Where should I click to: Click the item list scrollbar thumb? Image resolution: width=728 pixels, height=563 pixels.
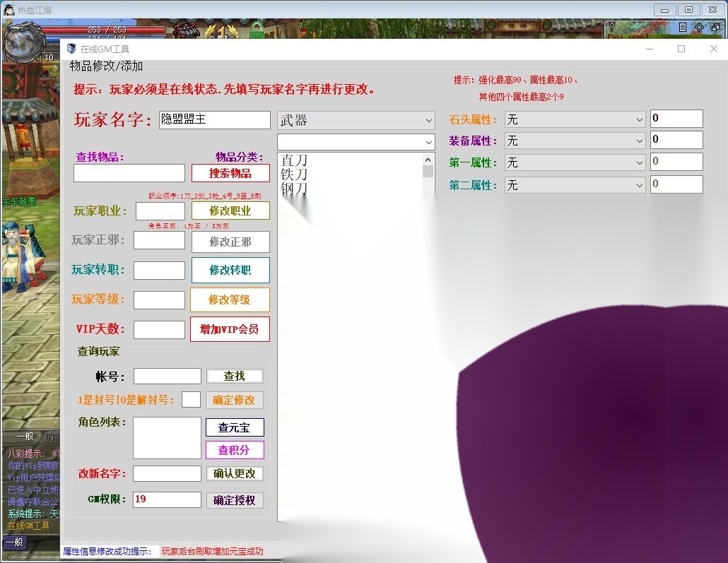[x=428, y=172]
